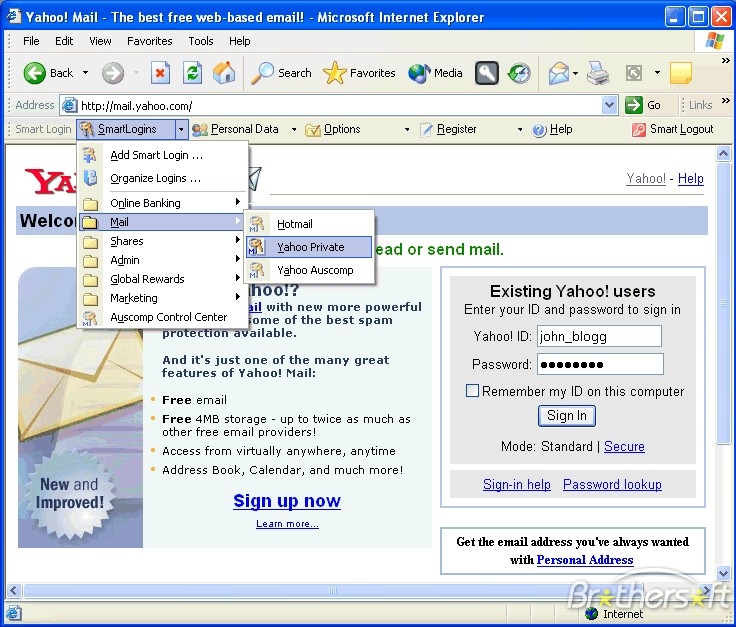Click the Back arrow icon

(x=35, y=73)
